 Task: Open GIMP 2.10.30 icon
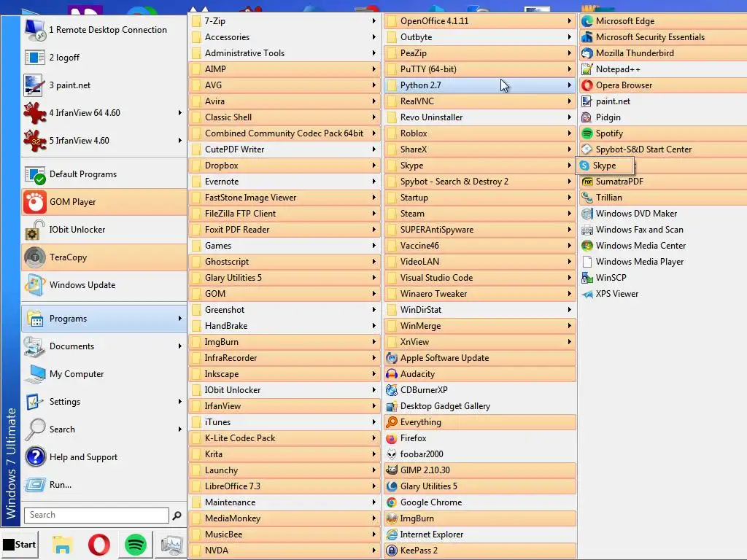click(392, 470)
